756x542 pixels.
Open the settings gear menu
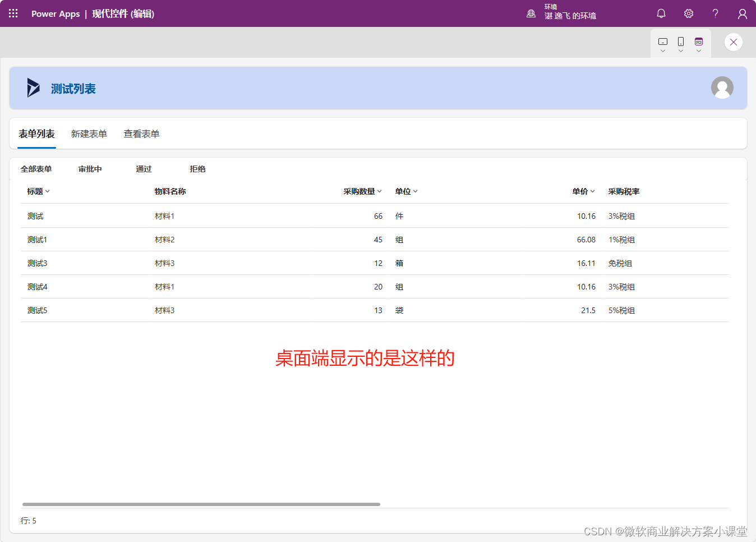point(688,13)
